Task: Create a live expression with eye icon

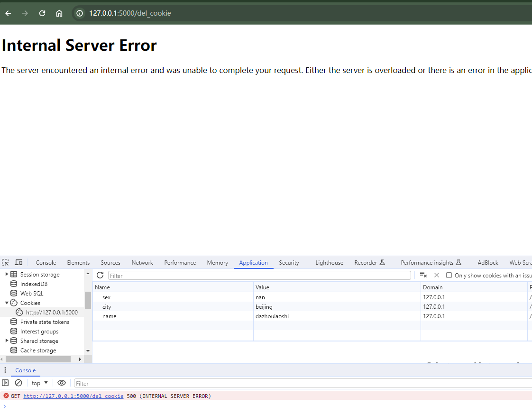Action: pos(62,383)
